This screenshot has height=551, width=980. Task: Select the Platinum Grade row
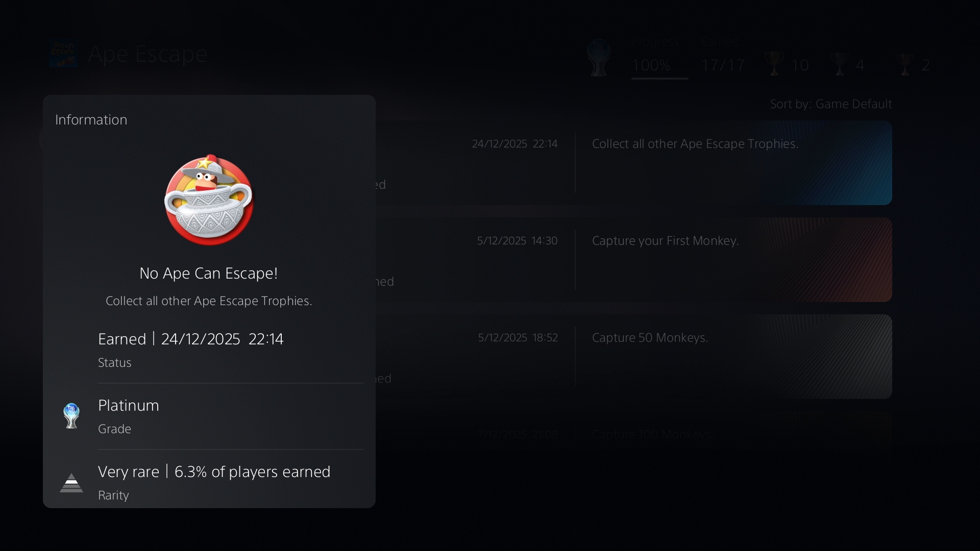tap(209, 416)
